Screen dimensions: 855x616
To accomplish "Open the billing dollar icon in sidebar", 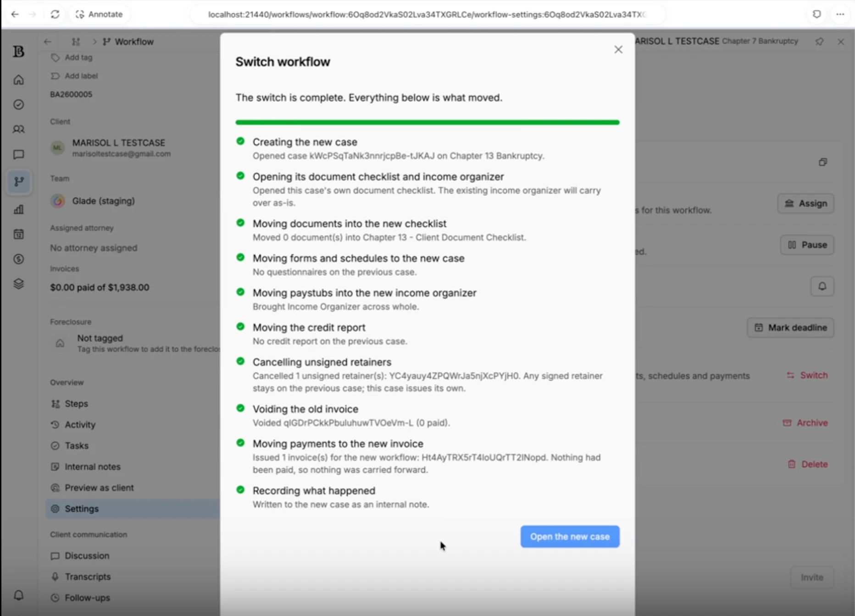I will click(x=19, y=259).
